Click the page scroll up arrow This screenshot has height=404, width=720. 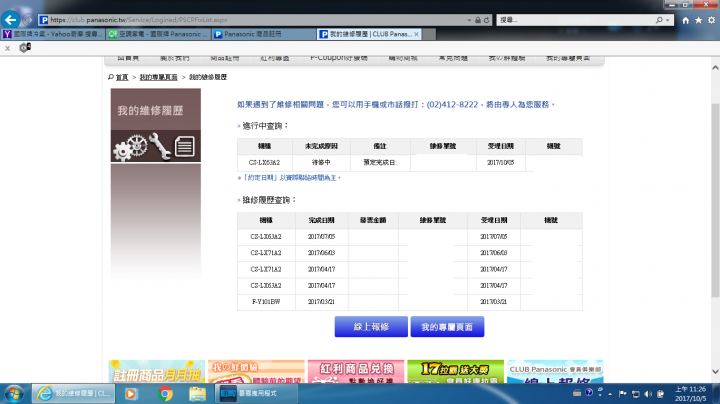click(x=715, y=67)
